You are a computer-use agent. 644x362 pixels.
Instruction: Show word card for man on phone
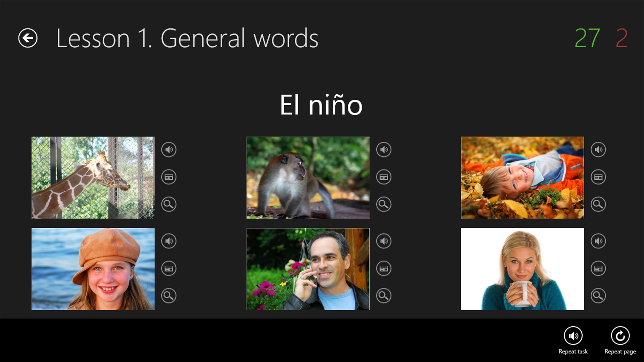(384, 269)
